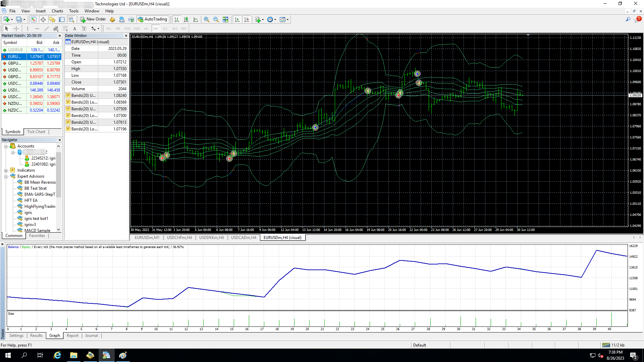Screen dimensions: 644x362
Task: Open the Report tab in Tester
Action: point(72,336)
